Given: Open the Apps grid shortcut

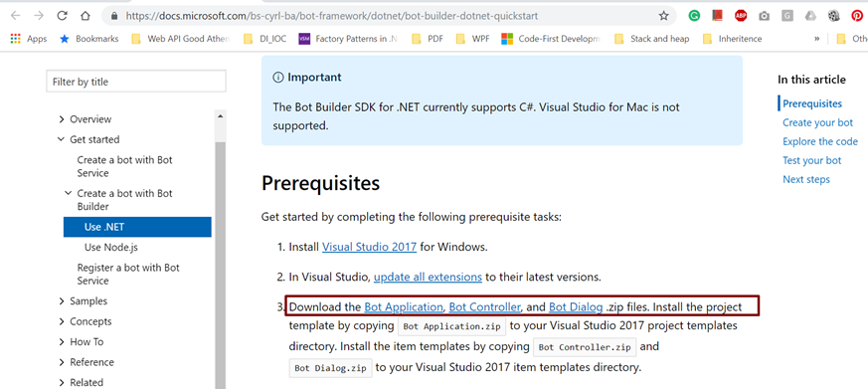Looking at the screenshot, I should 29,39.
